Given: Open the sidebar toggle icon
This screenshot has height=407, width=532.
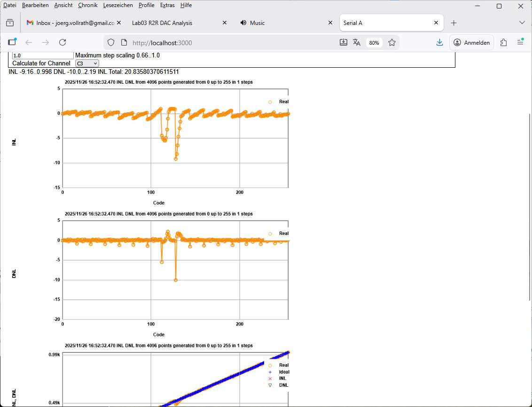Looking at the screenshot, I should 12,42.
